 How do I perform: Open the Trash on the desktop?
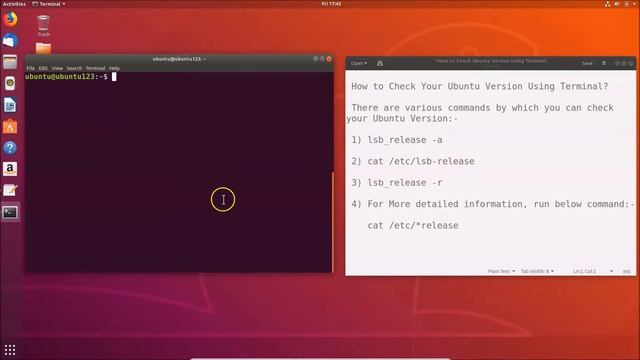tap(43, 26)
